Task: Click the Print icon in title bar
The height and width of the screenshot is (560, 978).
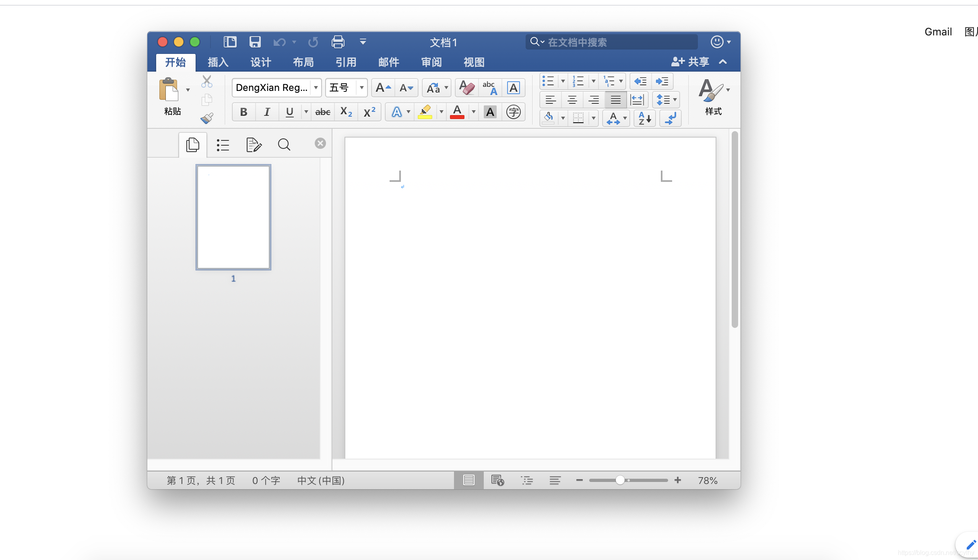Action: pos(338,42)
